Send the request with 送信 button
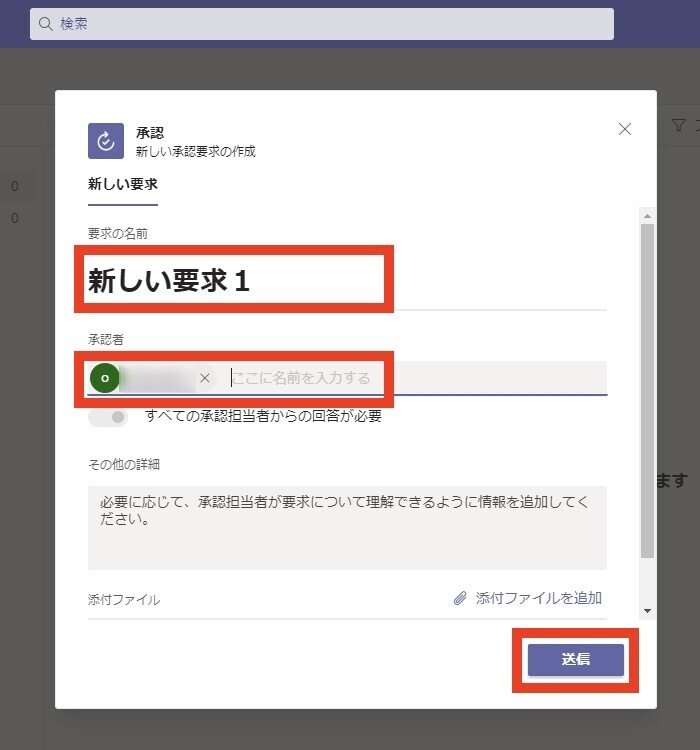Image resolution: width=700 pixels, height=750 pixels. coord(576,660)
